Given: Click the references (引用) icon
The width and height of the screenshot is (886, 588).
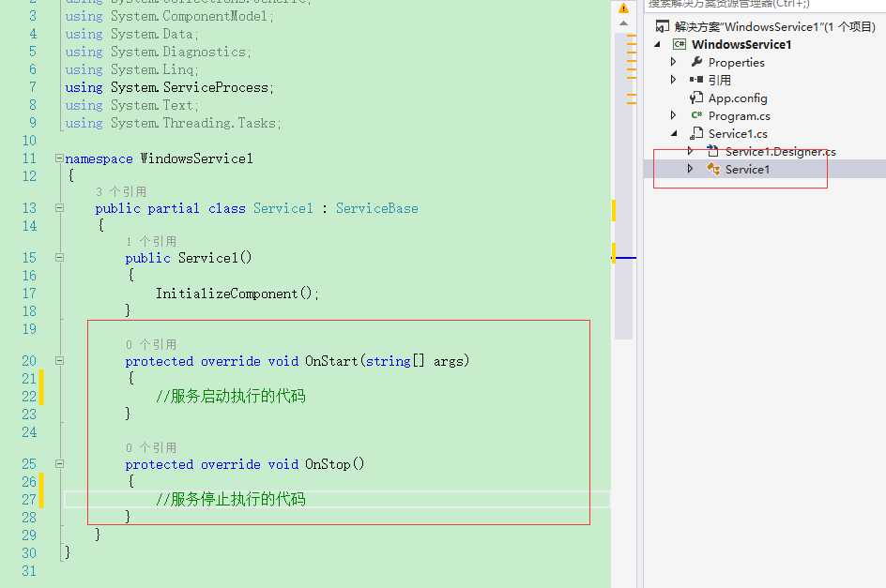Looking at the screenshot, I should [696, 80].
